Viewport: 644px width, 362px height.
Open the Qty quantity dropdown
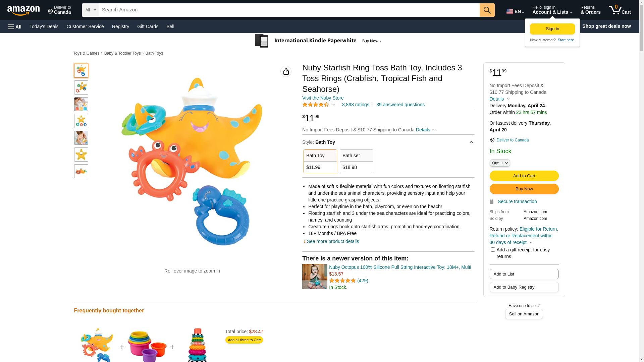click(x=499, y=163)
